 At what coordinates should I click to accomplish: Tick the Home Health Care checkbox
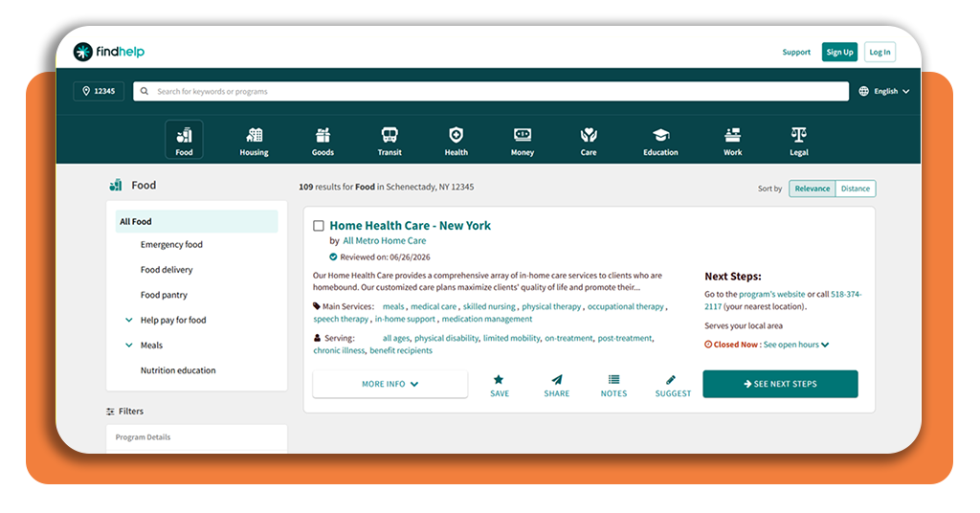pyautogui.click(x=319, y=226)
